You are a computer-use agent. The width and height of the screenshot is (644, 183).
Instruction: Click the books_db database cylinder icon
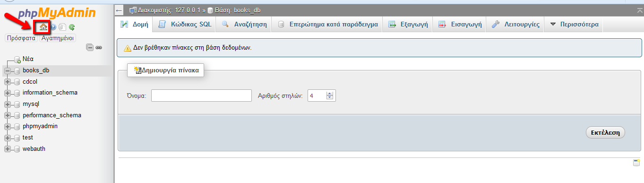[x=17, y=71]
